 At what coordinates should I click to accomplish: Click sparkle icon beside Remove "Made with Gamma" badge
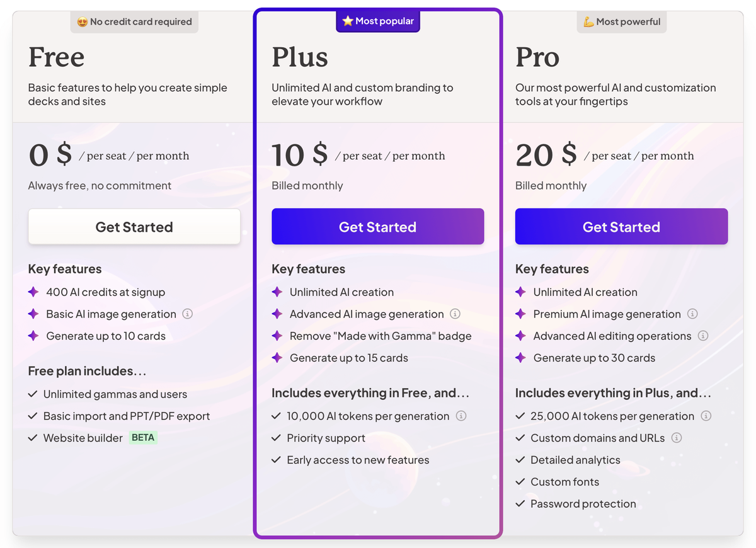tap(277, 336)
